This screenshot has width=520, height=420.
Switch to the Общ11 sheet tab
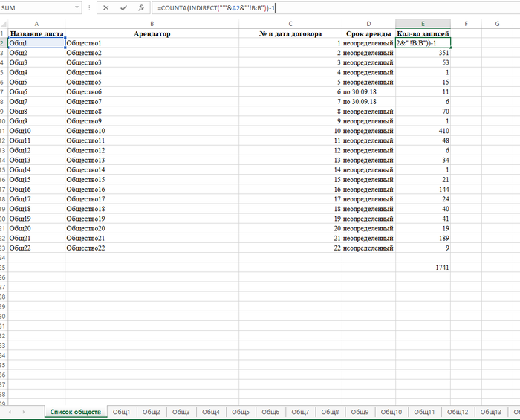[x=424, y=412]
